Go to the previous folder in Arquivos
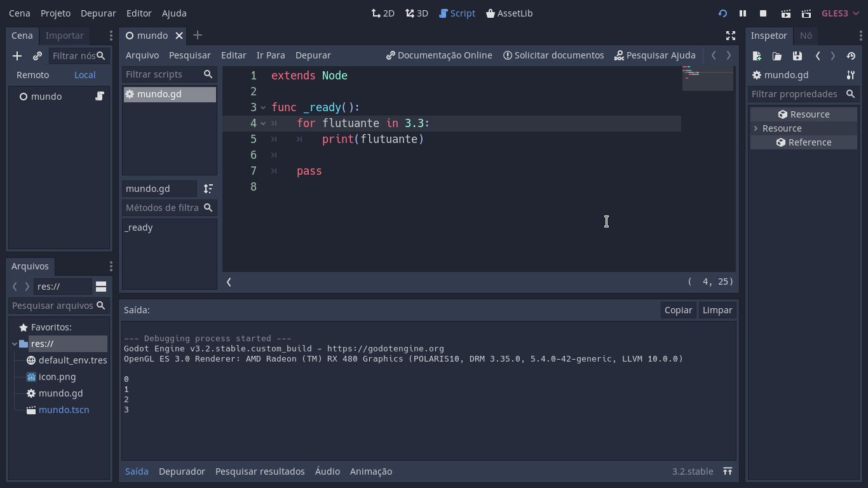868x488 pixels. tap(15, 287)
